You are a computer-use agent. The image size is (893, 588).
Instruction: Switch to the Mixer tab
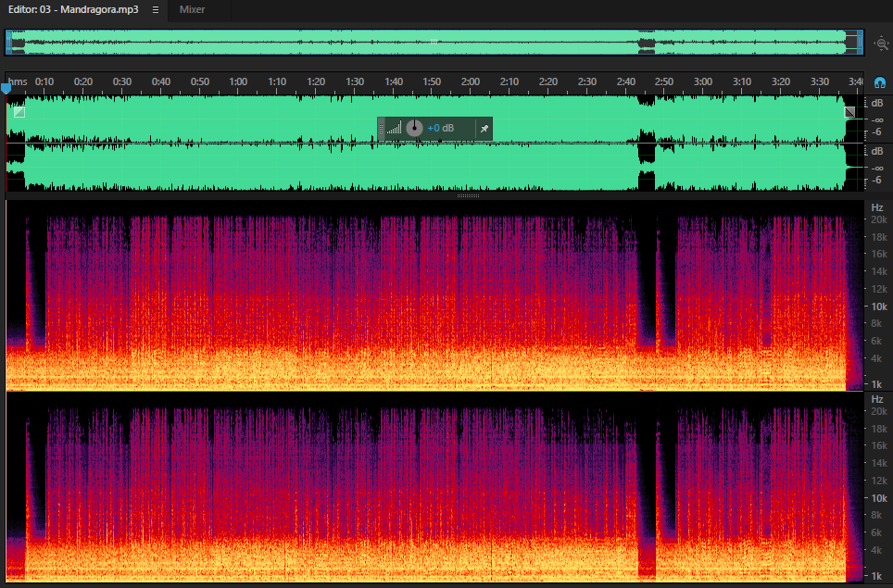(x=192, y=9)
